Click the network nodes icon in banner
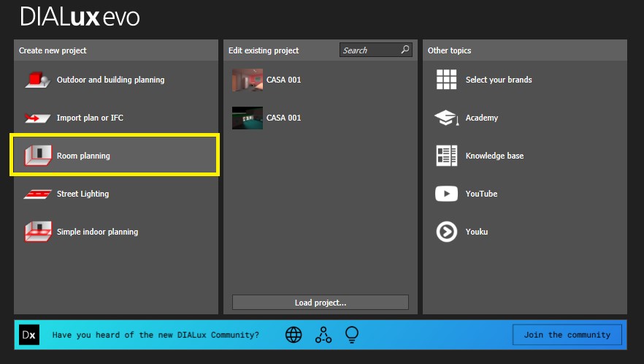The width and height of the screenshot is (644, 364). (323, 335)
